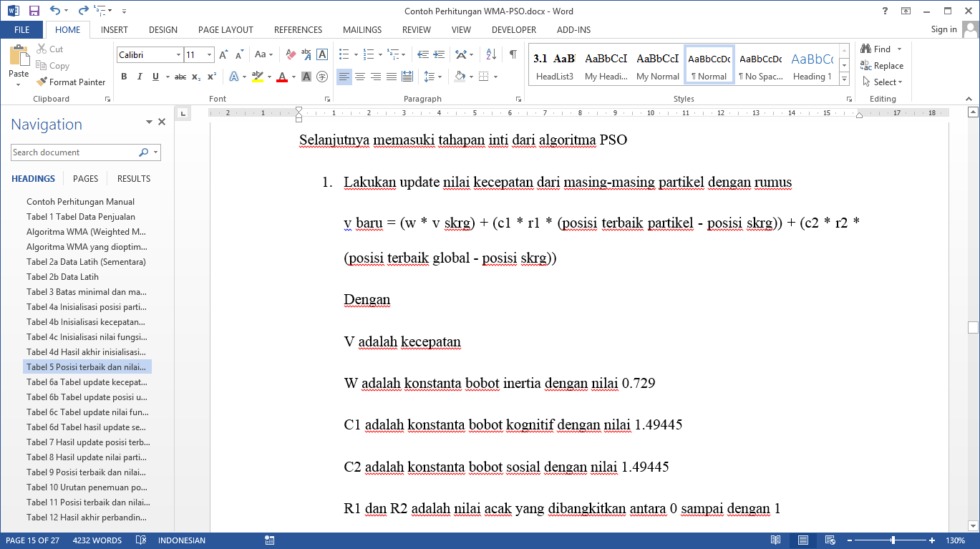
Task: Save document with the floppy disk icon
Action: [x=34, y=11]
